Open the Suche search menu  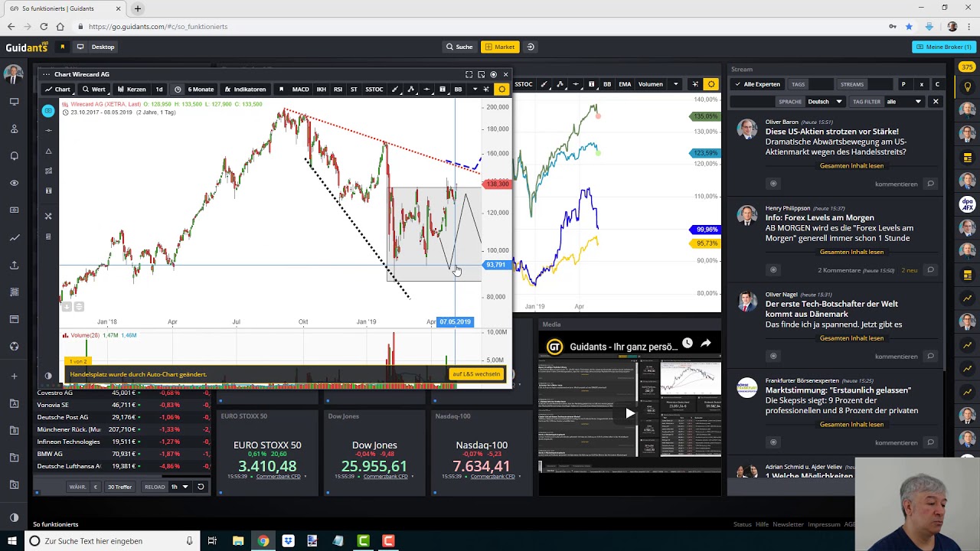(x=459, y=47)
